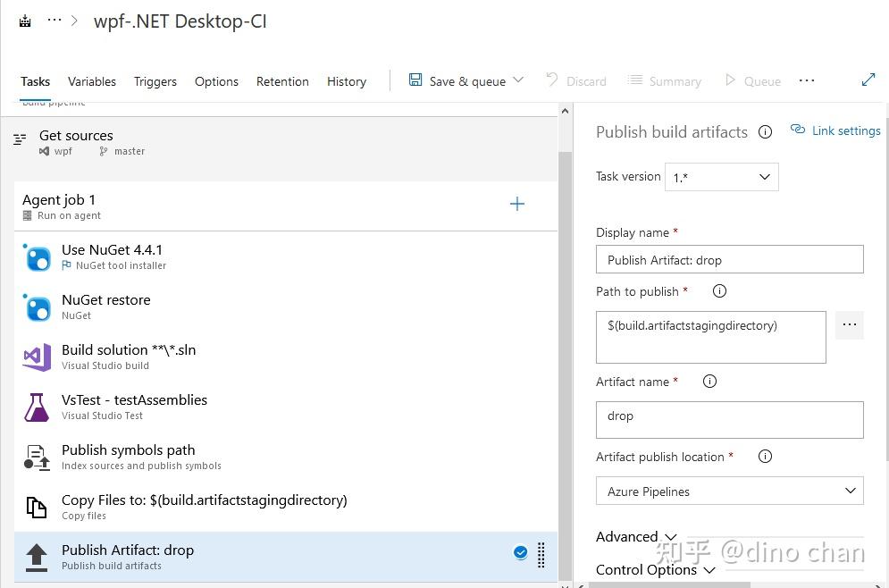Viewport: 889px width, 588px height.
Task: Click the breadcrumb chevron separator
Action: click(x=74, y=21)
